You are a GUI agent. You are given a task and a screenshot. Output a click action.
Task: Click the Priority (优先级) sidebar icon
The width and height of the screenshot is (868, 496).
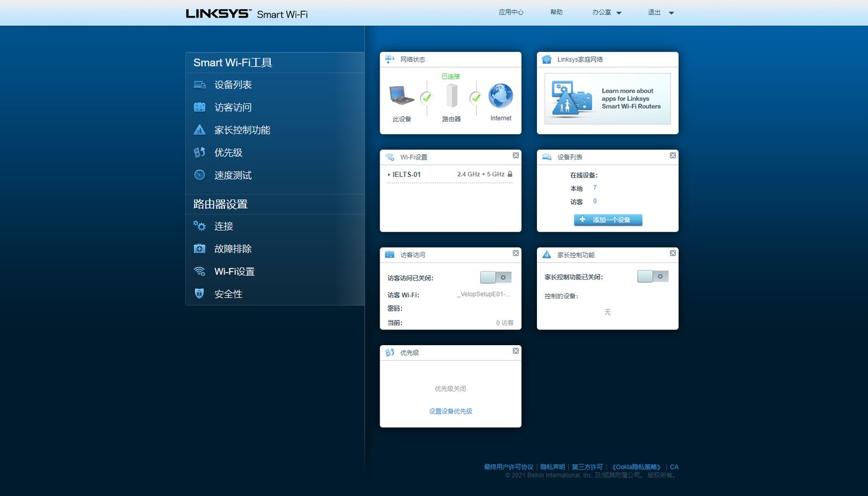tap(200, 153)
